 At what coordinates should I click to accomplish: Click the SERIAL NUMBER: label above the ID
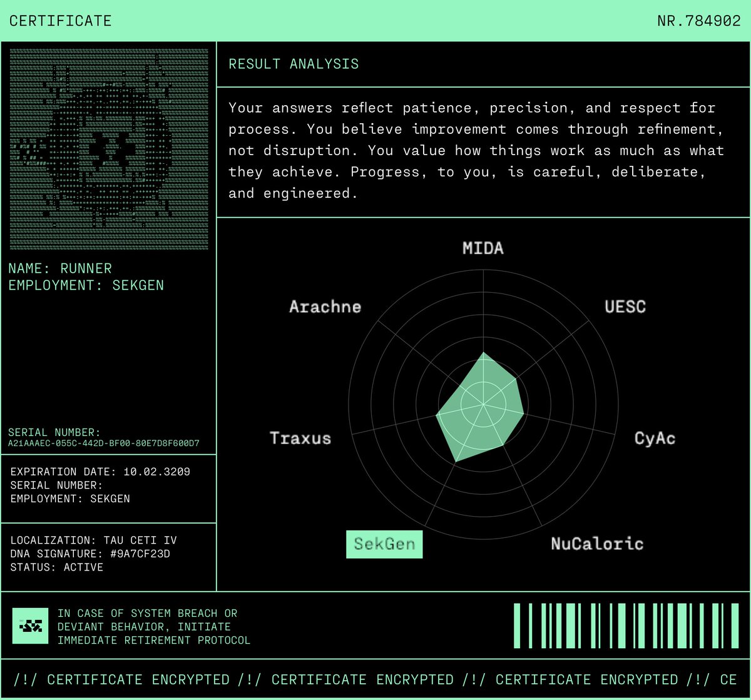(54, 432)
